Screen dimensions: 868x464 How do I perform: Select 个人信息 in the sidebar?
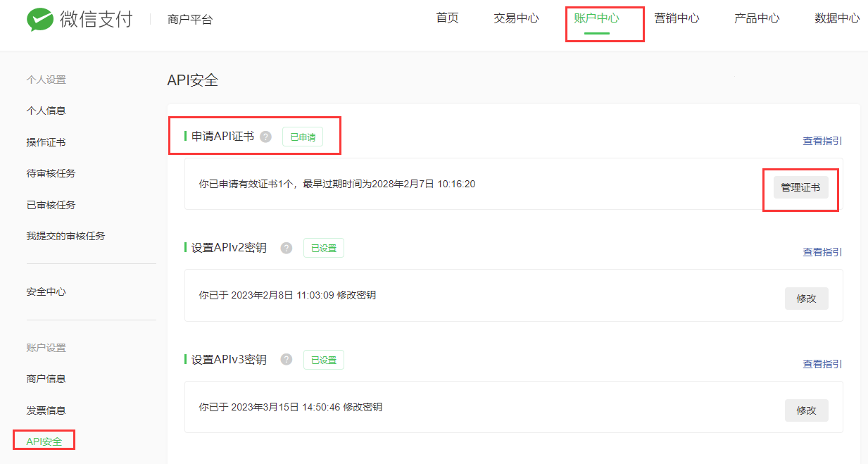pyautogui.click(x=46, y=111)
